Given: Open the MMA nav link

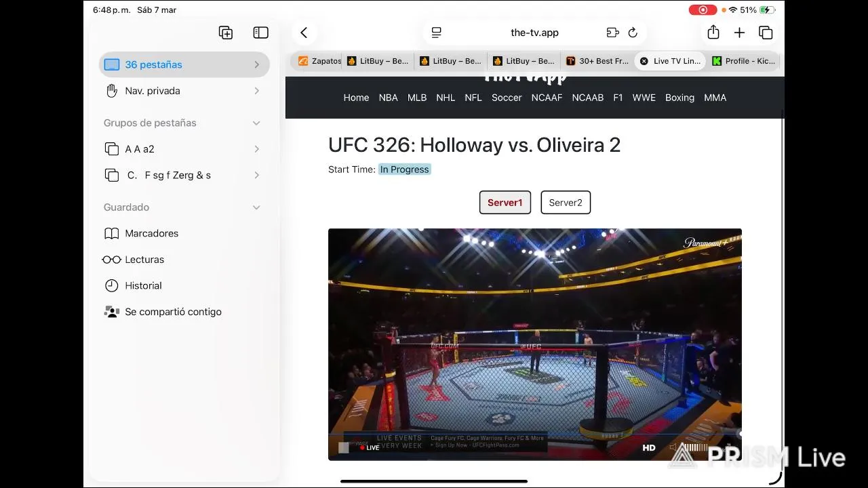Looking at the screenshot, I should click(x=715, y=98).
